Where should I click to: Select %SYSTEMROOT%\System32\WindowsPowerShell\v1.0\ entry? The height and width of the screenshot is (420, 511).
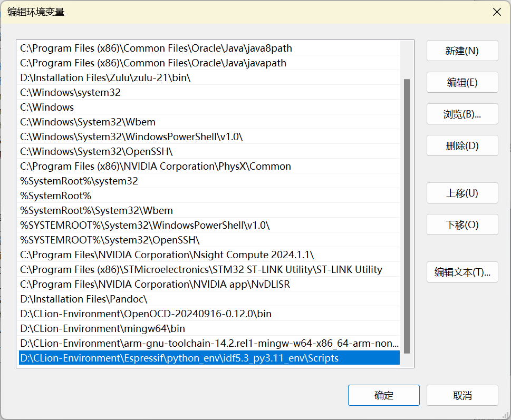tap(209, 226)
